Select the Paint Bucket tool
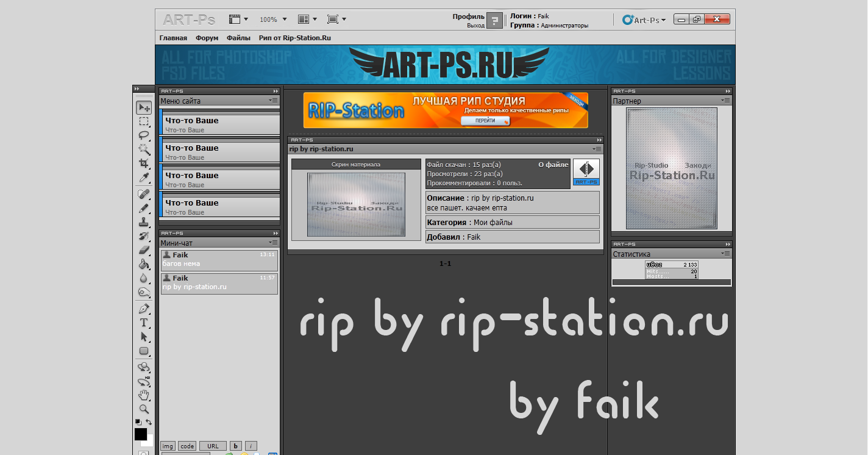This screenshot has height=455, width=868. point(144,264)
